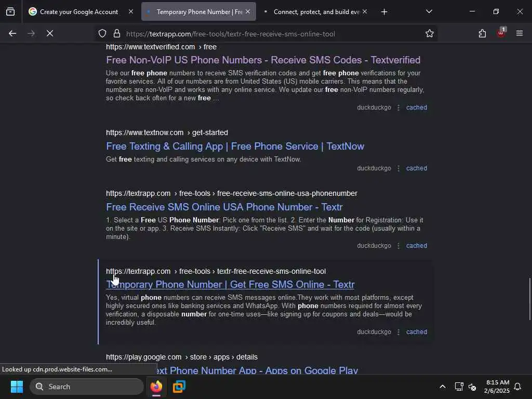The width and height of the screenshot is (532, 399).
Task: Open the uBlock Origin extension icon
Action: point(501,33)
